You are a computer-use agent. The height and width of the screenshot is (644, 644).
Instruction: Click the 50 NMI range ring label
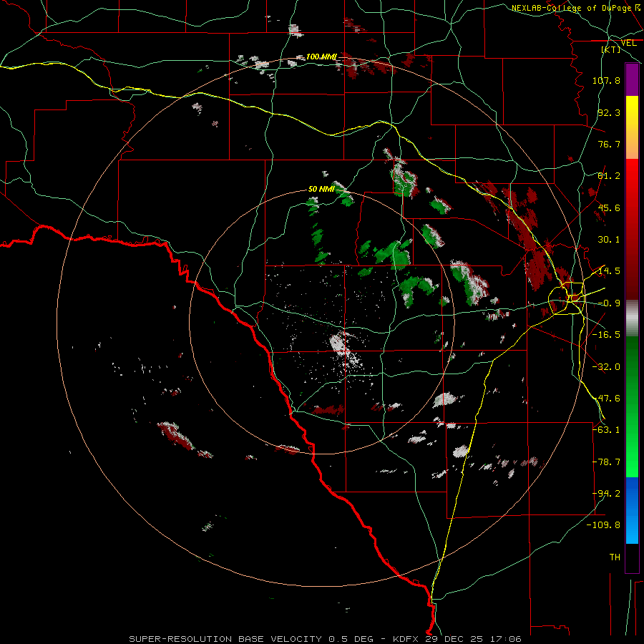321,189
